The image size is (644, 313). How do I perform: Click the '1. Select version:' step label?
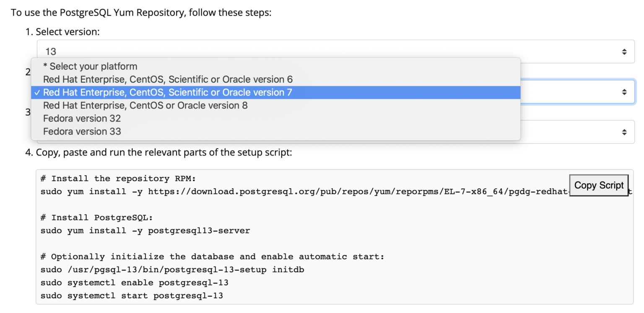[x=62, y=31]
